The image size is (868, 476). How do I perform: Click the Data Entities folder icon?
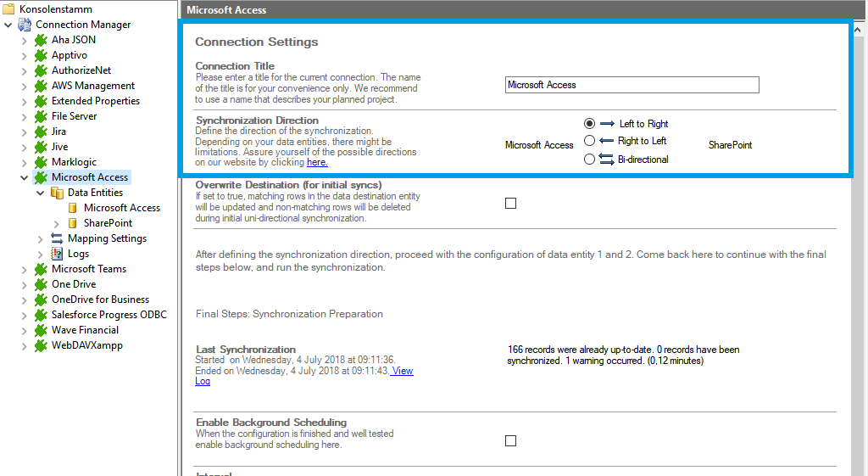click(x=57, y=193)
